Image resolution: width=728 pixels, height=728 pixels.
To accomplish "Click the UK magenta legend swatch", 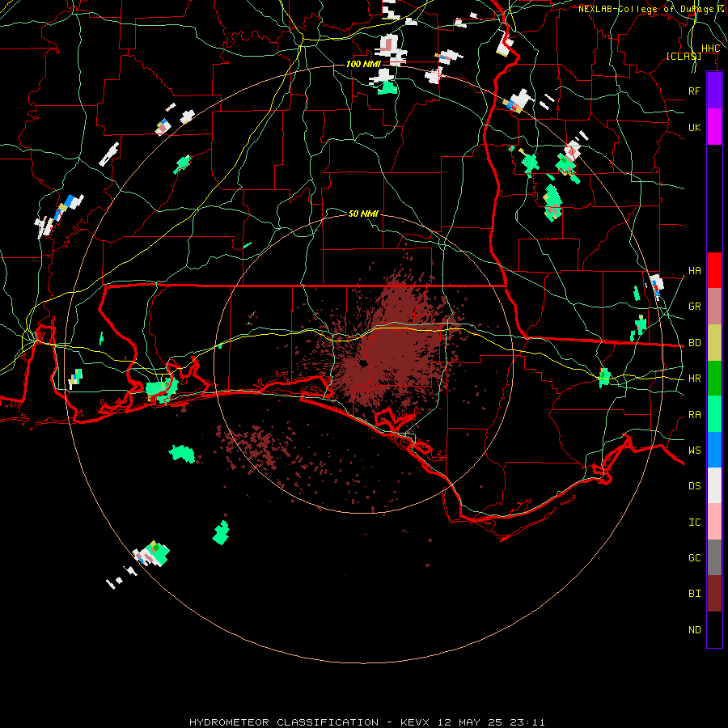I will click(714, 127).
